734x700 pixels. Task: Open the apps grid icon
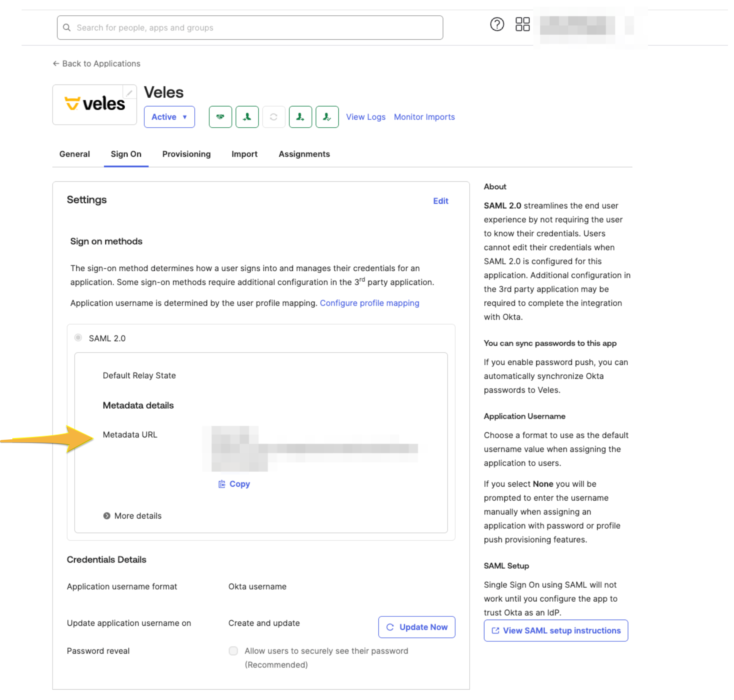(522, 25)
